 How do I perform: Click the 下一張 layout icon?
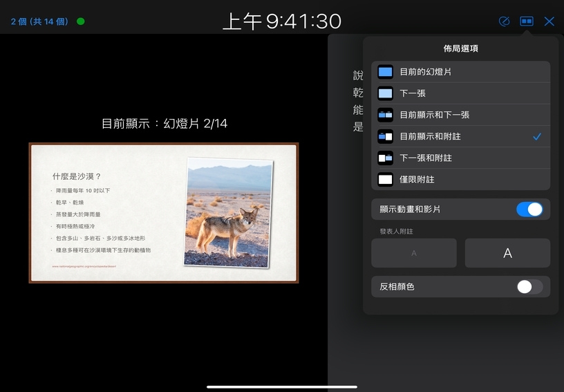(386, 93)
